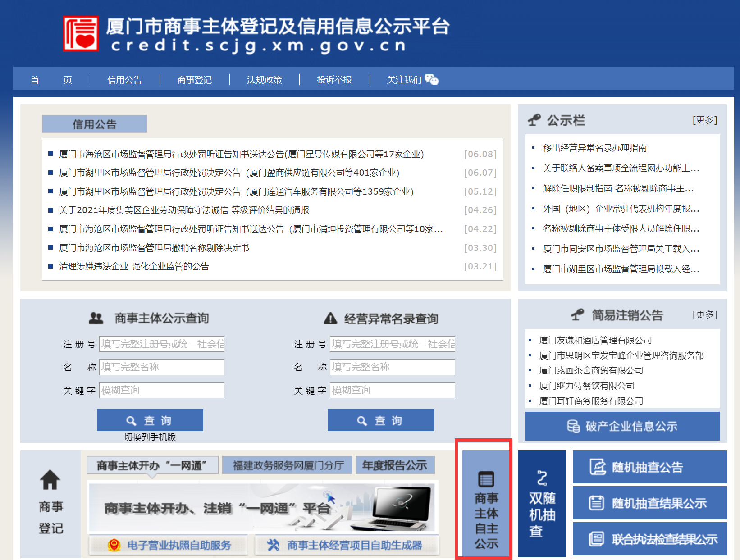The image size is (740, 560).
Task: Click the pin icon next to 简易注销公告
Action: tap(577, 315)
